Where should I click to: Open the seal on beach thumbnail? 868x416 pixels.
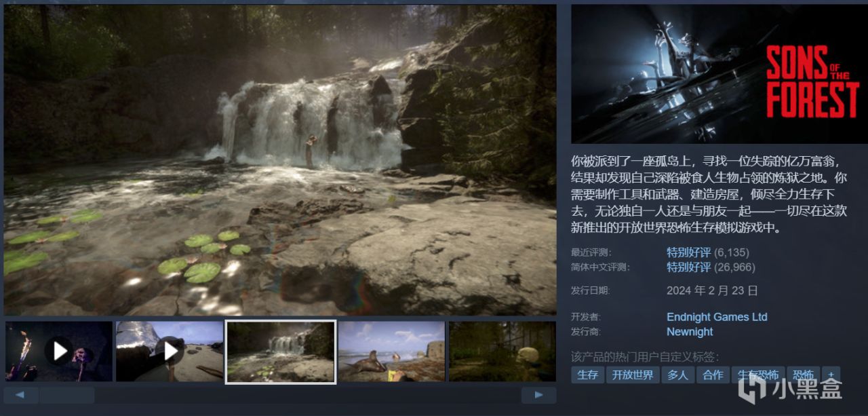[x=391, y=351]
